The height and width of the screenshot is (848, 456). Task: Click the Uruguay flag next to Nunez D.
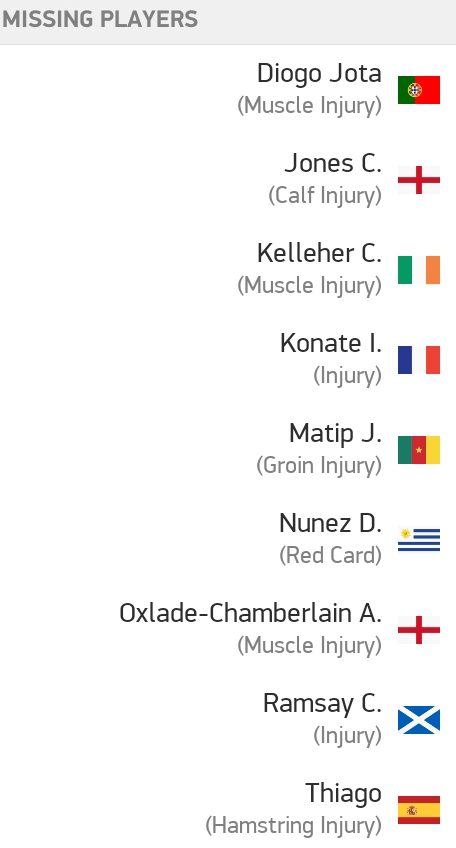point(419,540)
